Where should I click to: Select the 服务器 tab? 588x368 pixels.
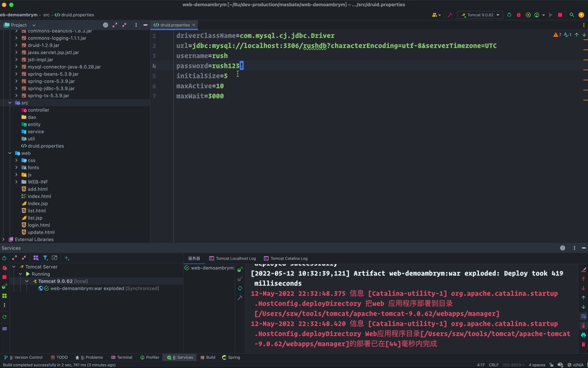(194, 258)
